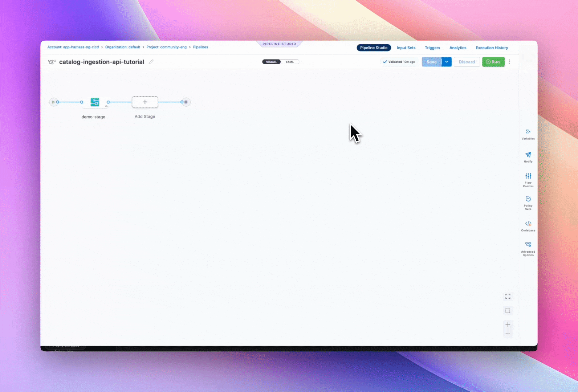Viewport: 578px width, 392px height.
Task: Open the Notify panel
Action: click(x=528, y=155)
